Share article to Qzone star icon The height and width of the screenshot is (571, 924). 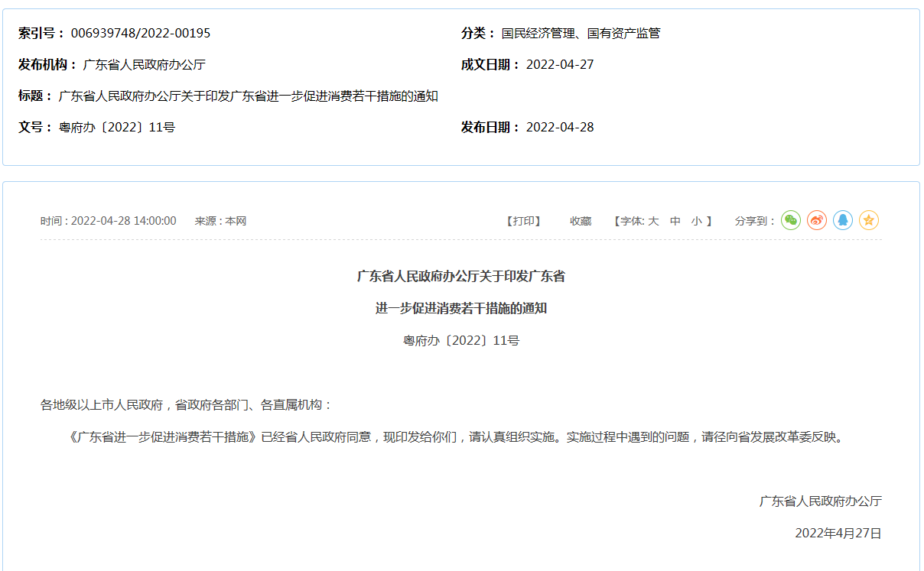click(x=869, y=220)
